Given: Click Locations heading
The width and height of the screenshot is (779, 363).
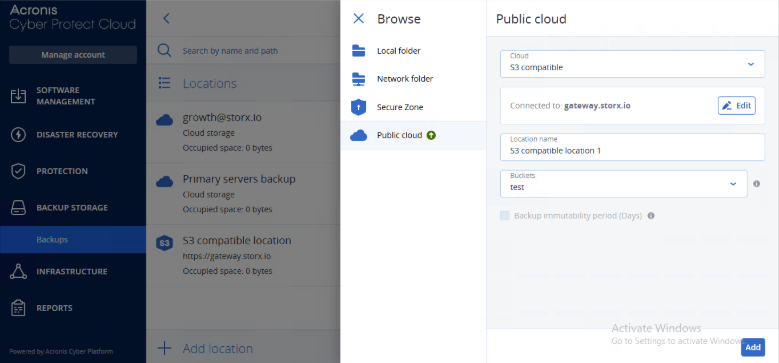Looking at the screenshot, I should tap(210, 83).
